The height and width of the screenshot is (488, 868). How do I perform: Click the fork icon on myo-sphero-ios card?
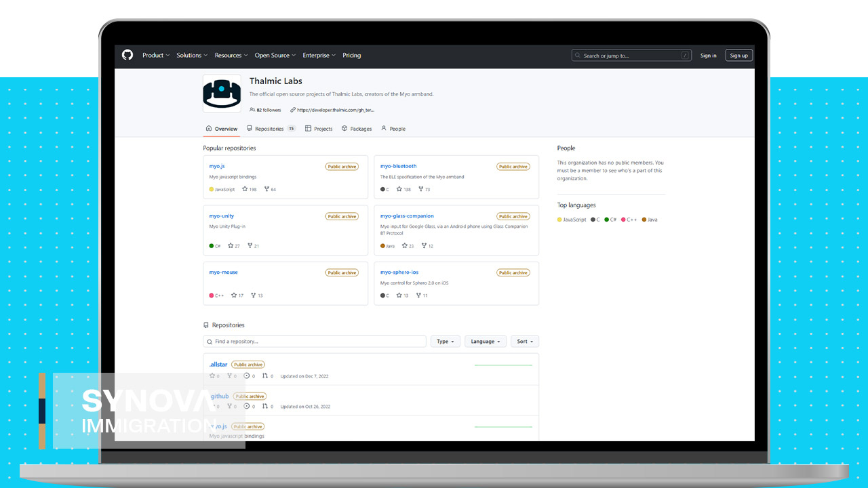pos(419,295)
